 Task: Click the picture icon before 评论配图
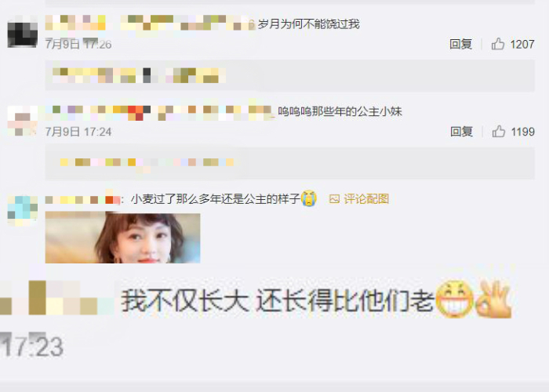[334, 199]
